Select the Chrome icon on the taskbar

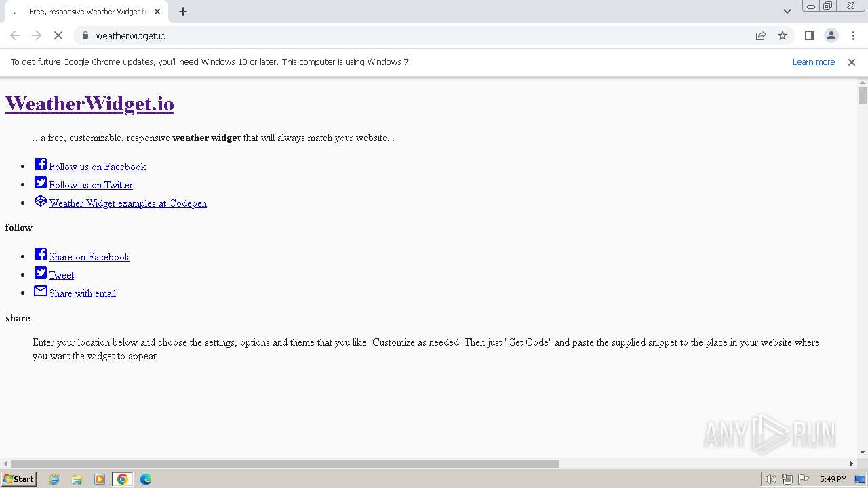click(123, 479)
